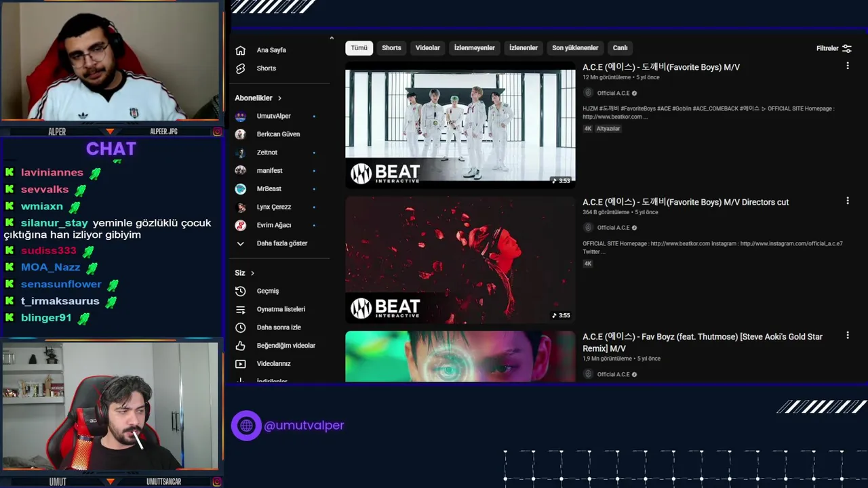Viewport: 868px width, 488px height.
Task: Click 4K badge under Directors cut description
Action: [x=588, y=264]
